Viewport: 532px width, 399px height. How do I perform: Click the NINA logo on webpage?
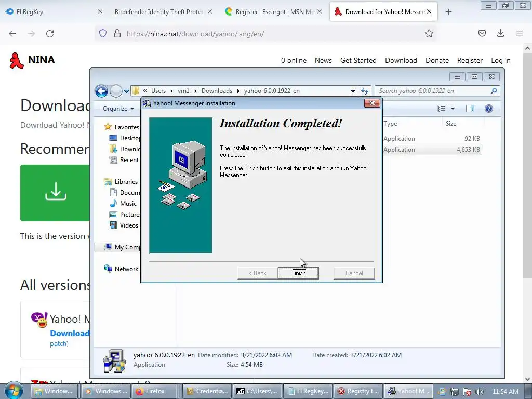(x=32, y=60)
